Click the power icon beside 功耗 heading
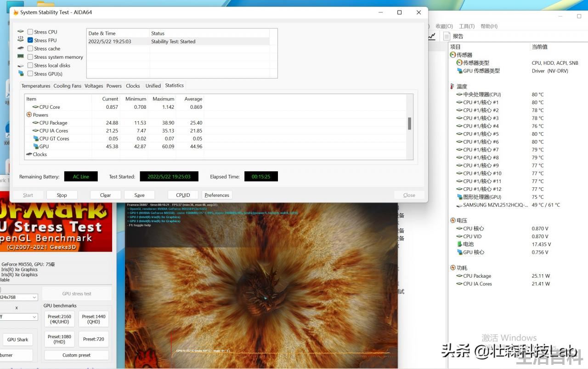 pyautogui.click(x=453, y=268)
